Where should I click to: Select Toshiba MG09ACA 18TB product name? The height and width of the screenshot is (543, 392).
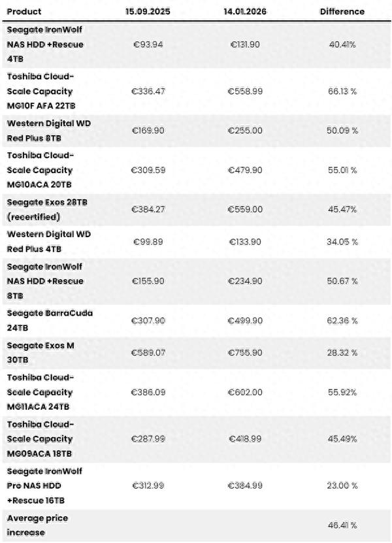tap(40, 438)
